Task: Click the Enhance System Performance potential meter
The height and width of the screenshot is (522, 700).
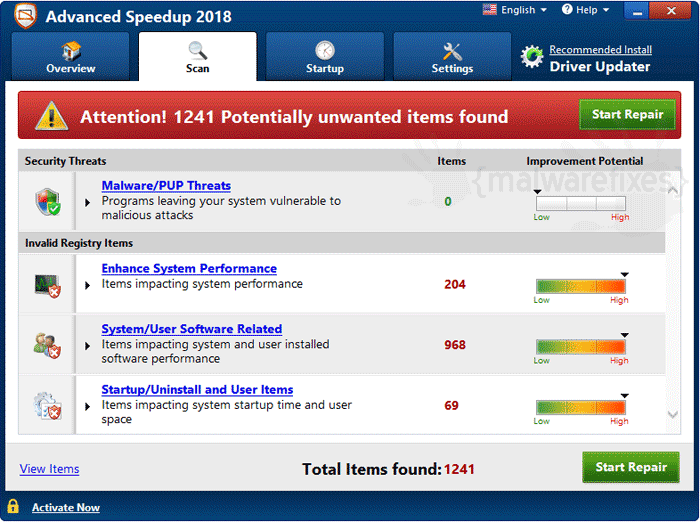Action: (x=581, y=286)
